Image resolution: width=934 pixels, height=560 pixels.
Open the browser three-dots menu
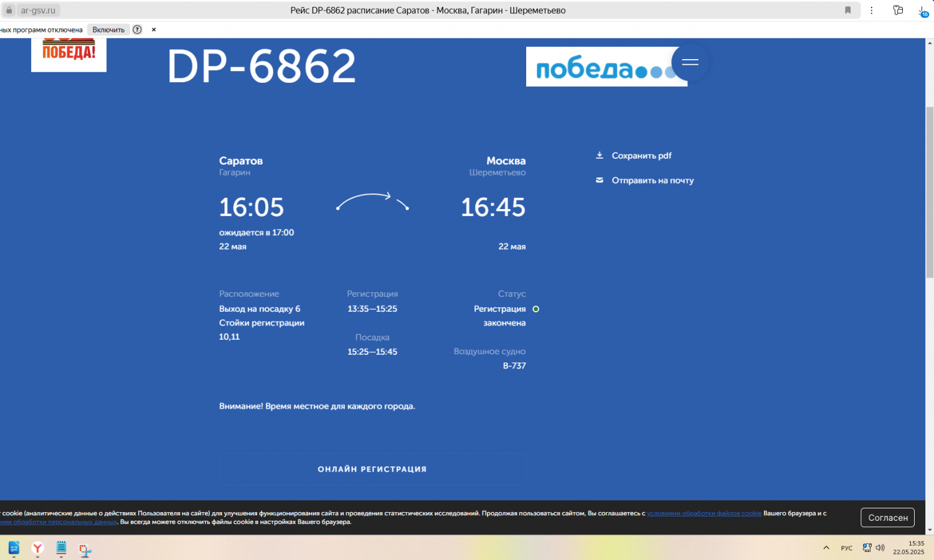pos(872,10)
